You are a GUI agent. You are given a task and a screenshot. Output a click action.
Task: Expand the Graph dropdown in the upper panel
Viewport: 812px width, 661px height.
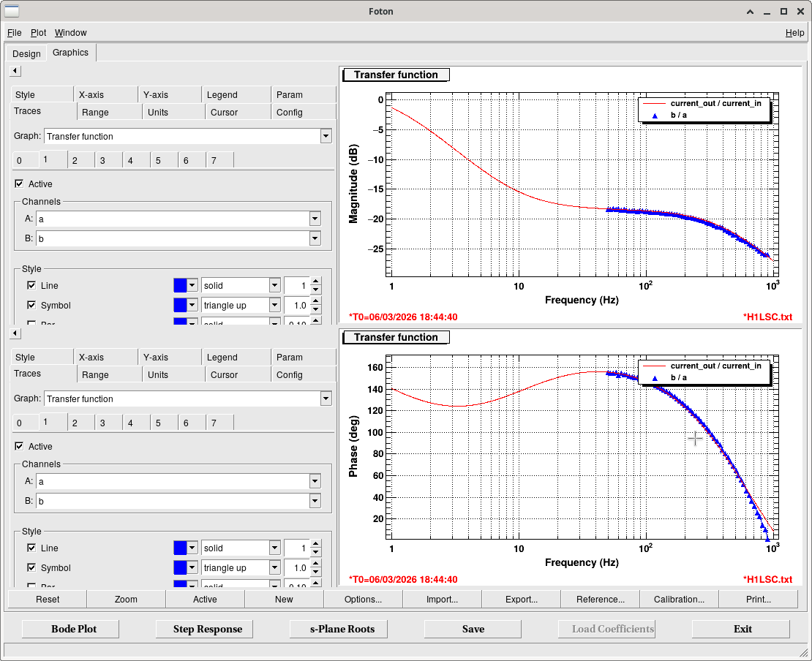point(326,136)
